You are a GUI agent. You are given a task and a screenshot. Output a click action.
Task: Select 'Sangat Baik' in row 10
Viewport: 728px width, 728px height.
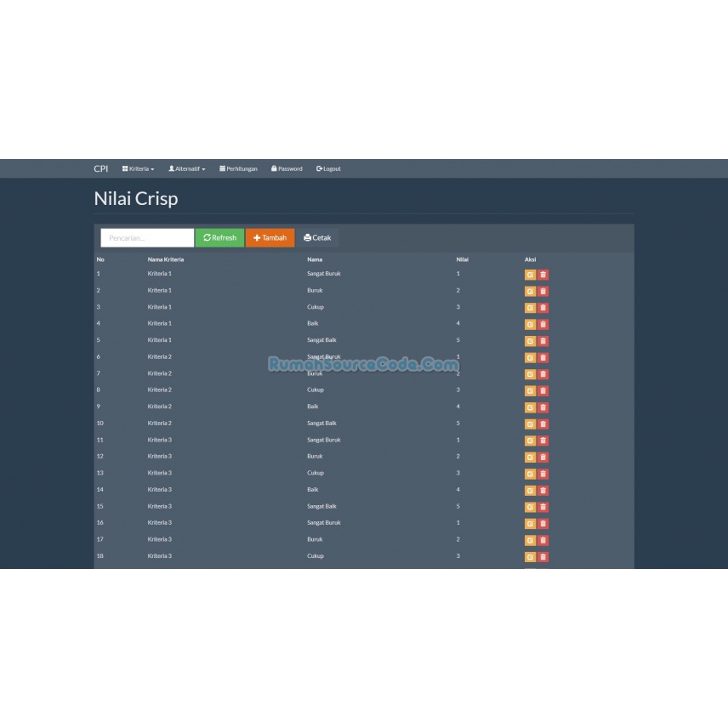click(321, 423)
